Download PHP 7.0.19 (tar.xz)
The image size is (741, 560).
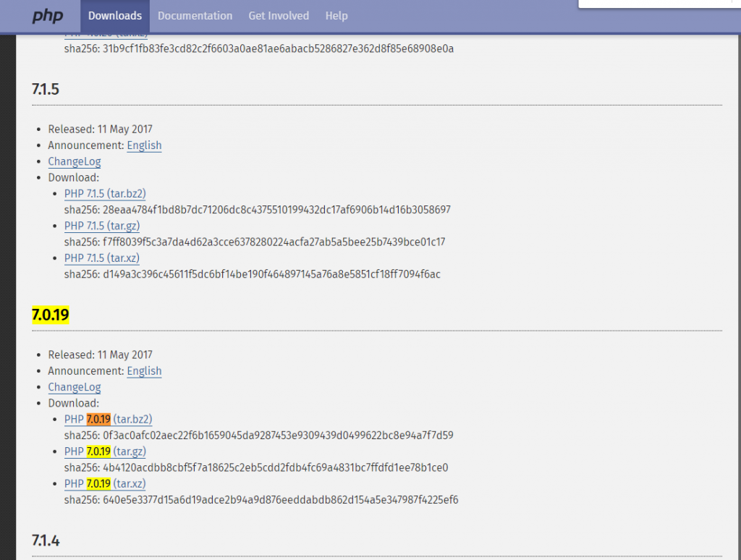105,483
